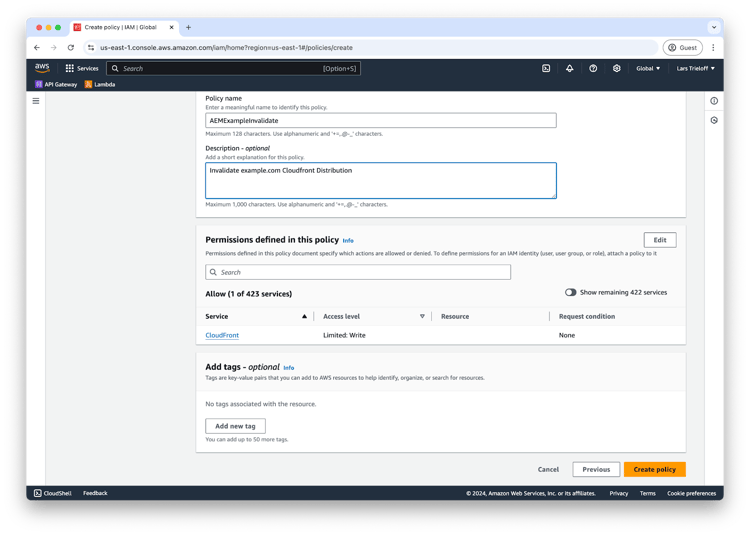Open the Terms link in footer

648,493
